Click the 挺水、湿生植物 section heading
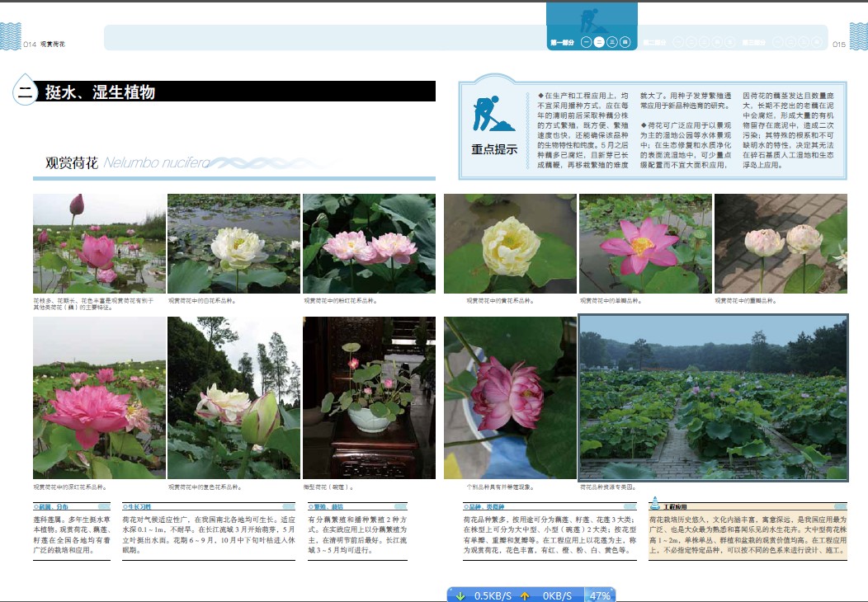868x602 pixels. click(100, 92)
